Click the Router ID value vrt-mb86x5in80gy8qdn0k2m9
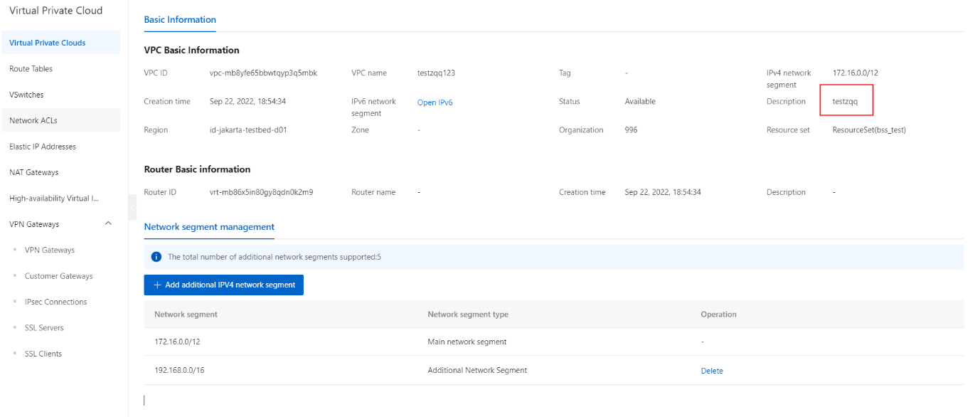Screen dimensions: 980x417 tap(262, 192)
